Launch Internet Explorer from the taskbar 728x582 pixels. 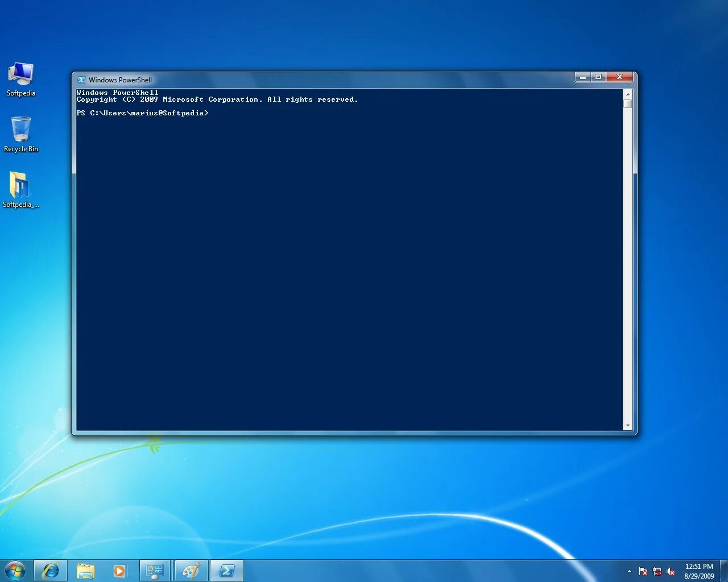click(51, 571)
